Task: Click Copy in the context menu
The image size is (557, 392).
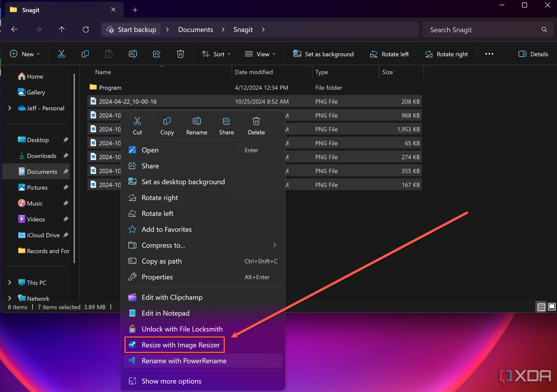Action: [167, 126]
